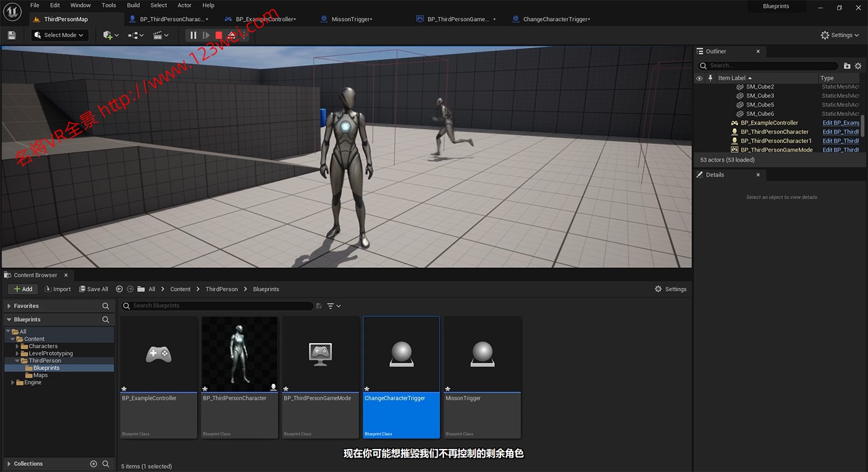The height and width of the screenshot is (472, 868).
Task: Click the eject from player icon
Action: point(232,35)
